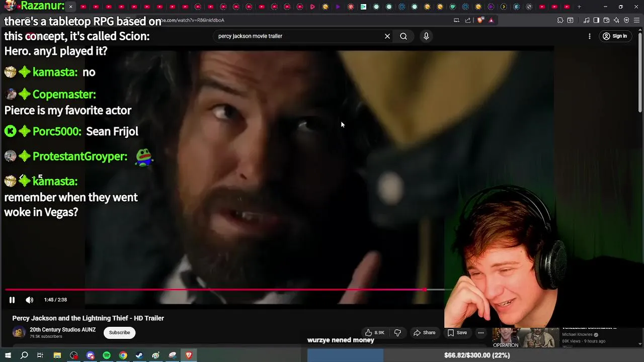
Task: Toggle the browser sidebar panel icon
Action: pos(596,20)
